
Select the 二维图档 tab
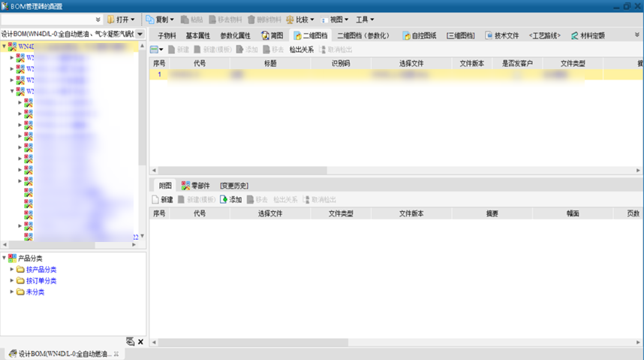point(310,35)
